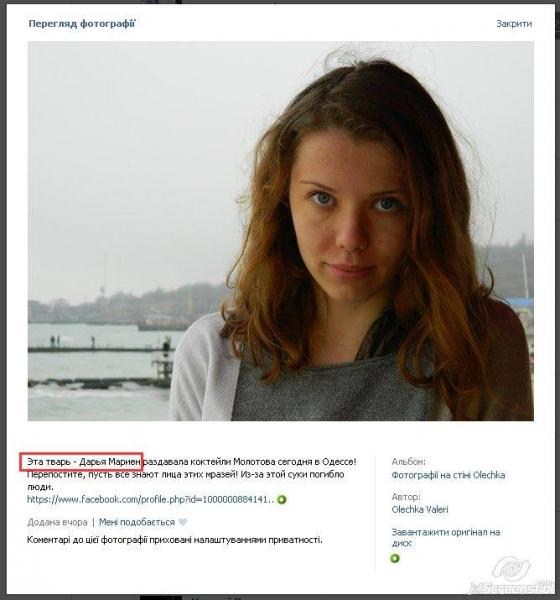This screenshot has width=560, height=600.
Task: Like the photo via Мені подобається
Action: 137,522
